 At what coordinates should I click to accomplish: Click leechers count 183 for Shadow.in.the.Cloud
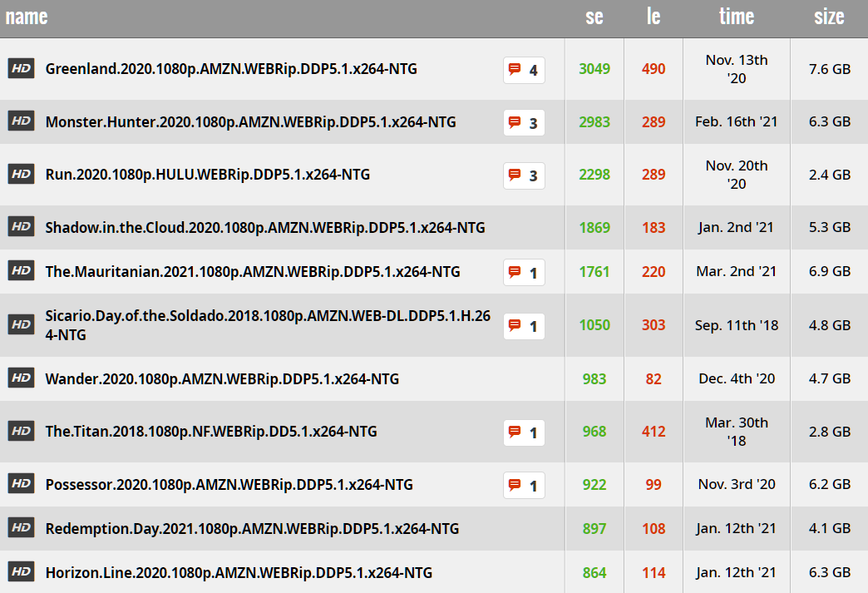point(653,228)
